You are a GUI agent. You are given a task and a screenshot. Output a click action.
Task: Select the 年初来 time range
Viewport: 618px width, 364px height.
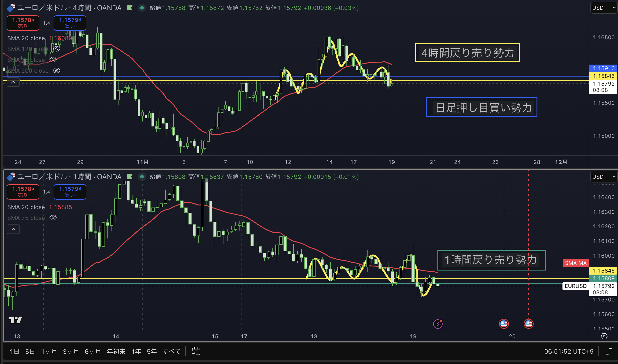116,352
